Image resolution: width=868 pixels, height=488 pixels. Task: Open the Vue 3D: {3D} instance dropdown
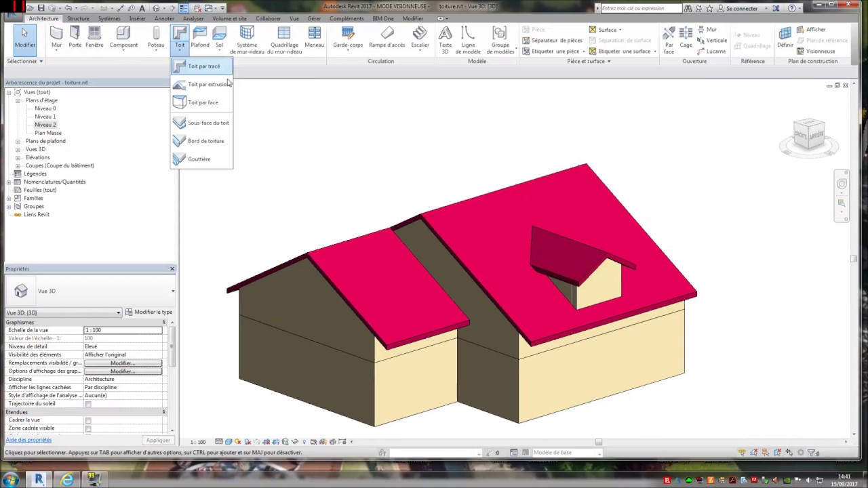[x=63, y=312]
